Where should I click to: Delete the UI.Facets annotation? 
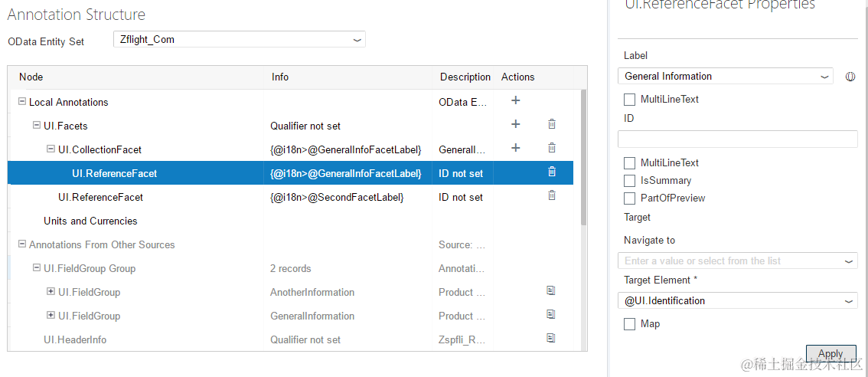551,124
